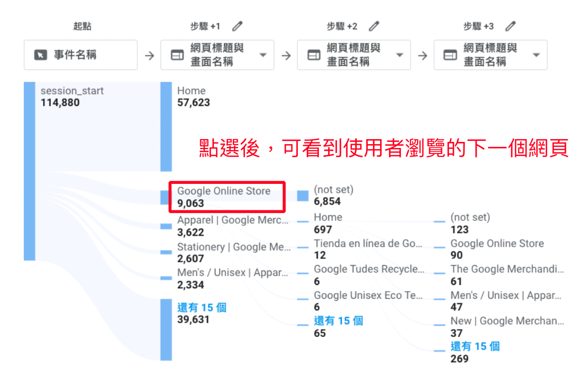Click the pencil edit icon beside 步驟 +2
The width and height of the screenshot is (588, 381).
(x=374, y=27)
